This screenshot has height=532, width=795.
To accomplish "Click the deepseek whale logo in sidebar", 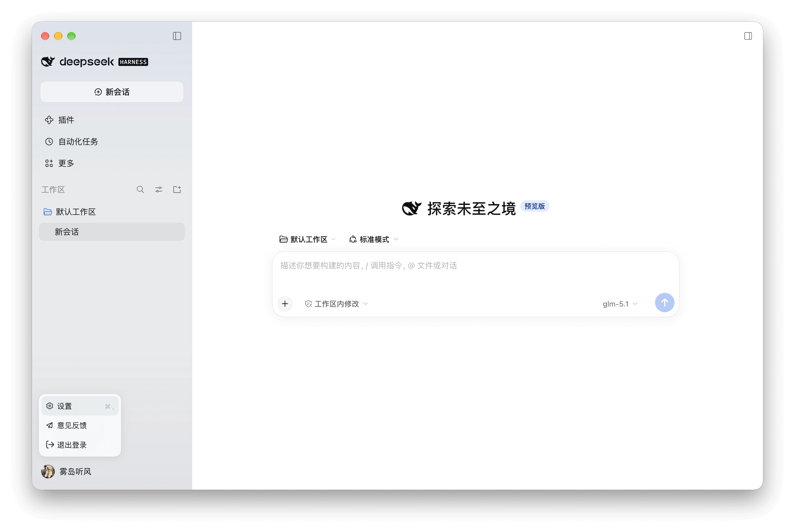I will (x=48, y=62).
